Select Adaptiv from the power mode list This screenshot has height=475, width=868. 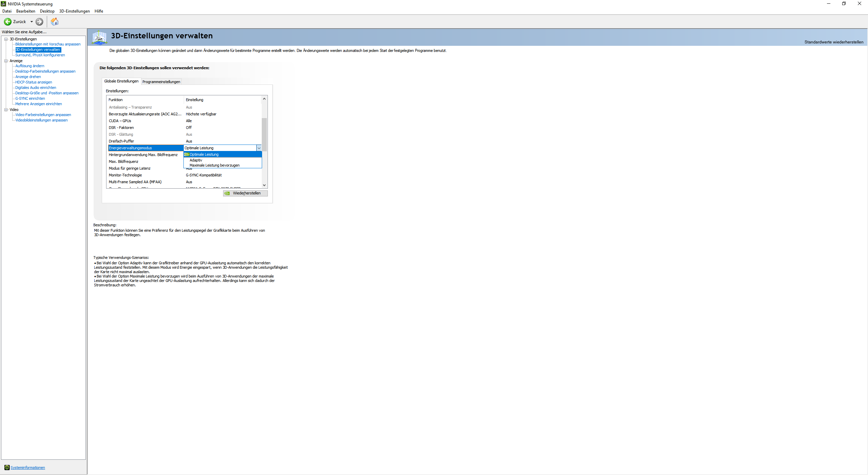[x=196, y=160]
